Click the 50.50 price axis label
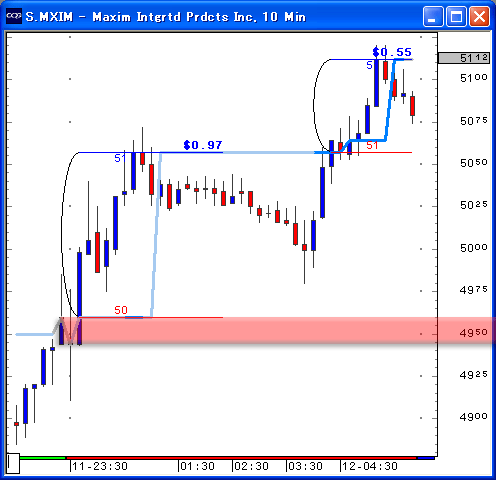The width and height of the screenshot is (496, 480). tap(474, 163)
